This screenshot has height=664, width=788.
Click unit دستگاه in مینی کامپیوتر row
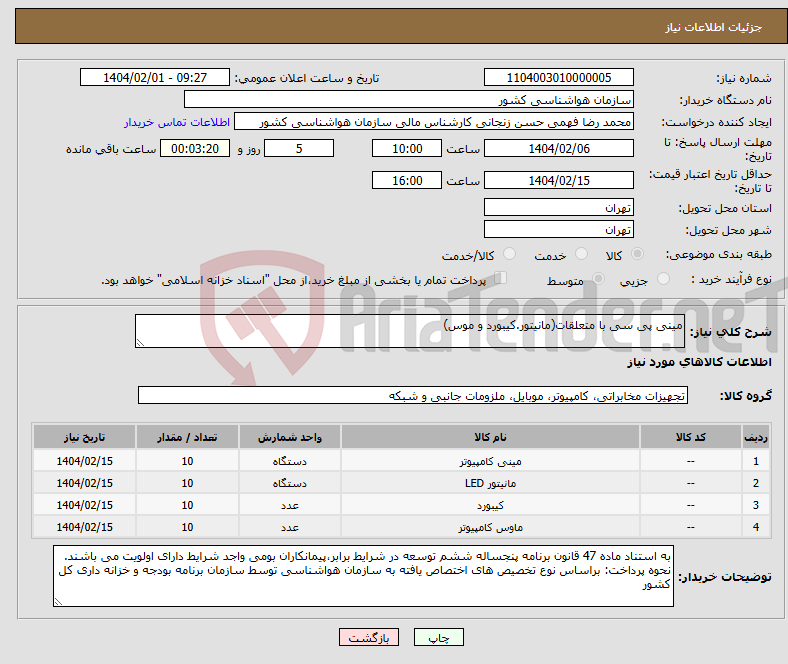290,461
